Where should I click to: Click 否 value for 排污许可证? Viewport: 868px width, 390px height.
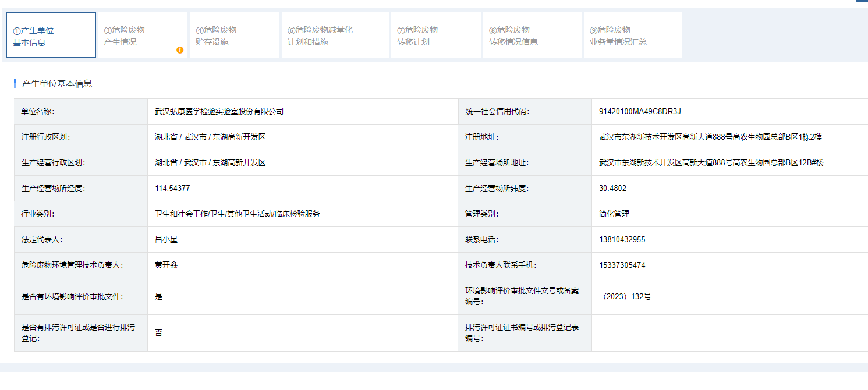coord(158,333)
